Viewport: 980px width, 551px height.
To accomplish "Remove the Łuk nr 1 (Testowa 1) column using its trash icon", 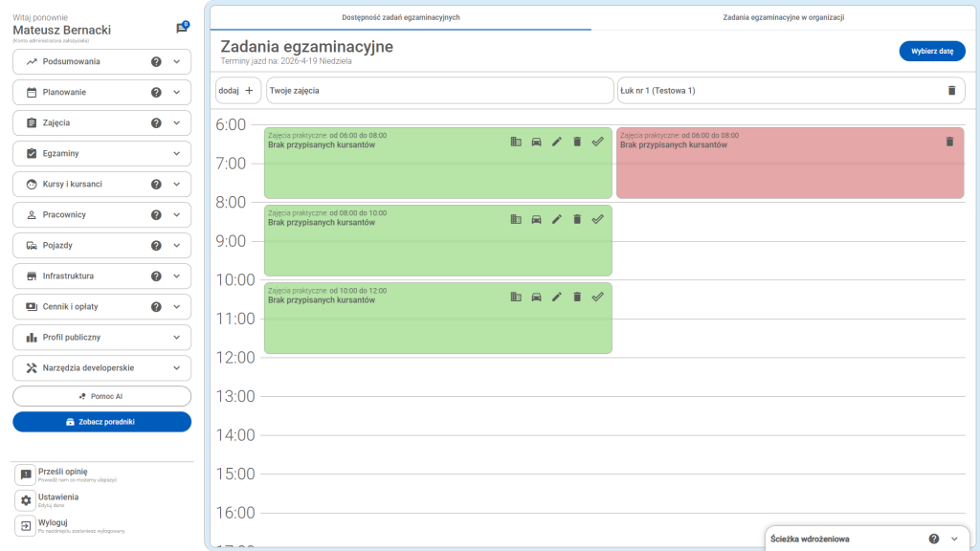I will point(951,90).
